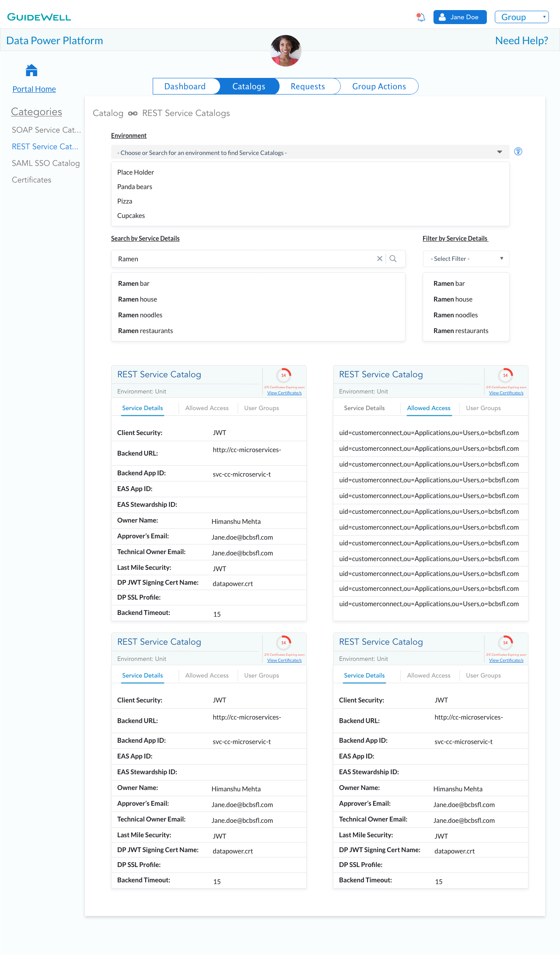Open View Certificate/s in bottom-left card

pos(284,660)
